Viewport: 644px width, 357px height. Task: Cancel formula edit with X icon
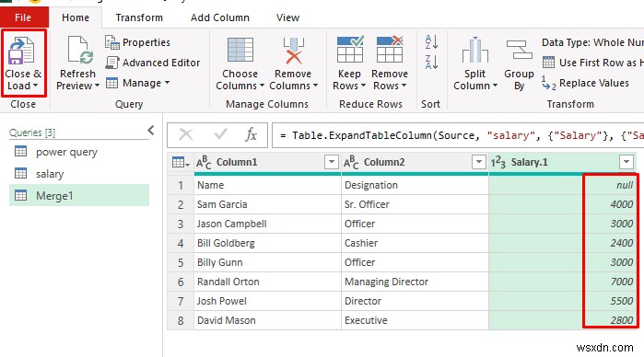click(186, 134)
